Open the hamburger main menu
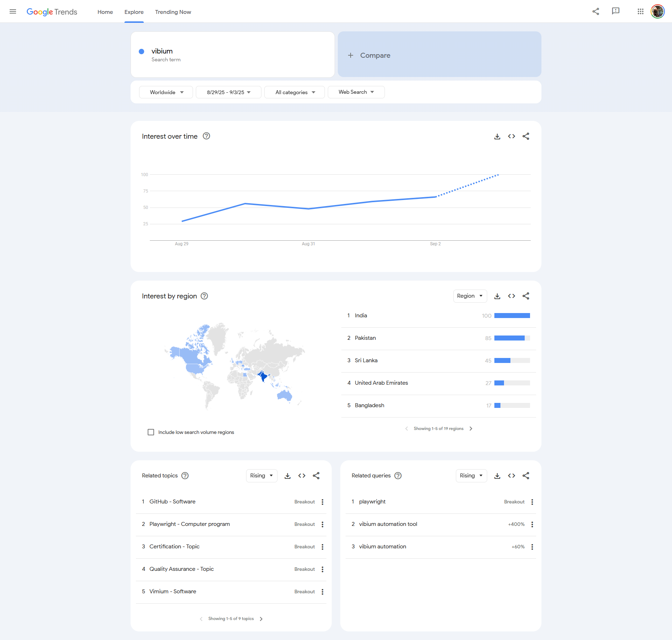This screenshot has height=640, width=672. tap(13, 11)
